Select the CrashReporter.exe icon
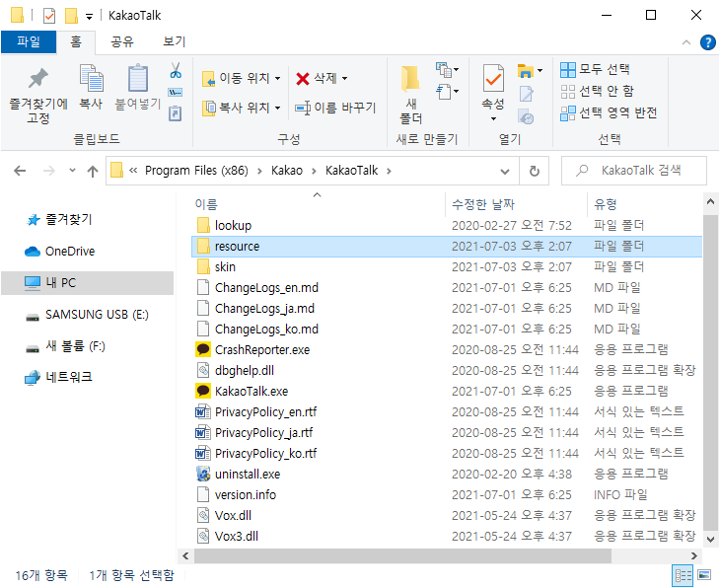This screenshot has width=720, height=588. [203, 349]
